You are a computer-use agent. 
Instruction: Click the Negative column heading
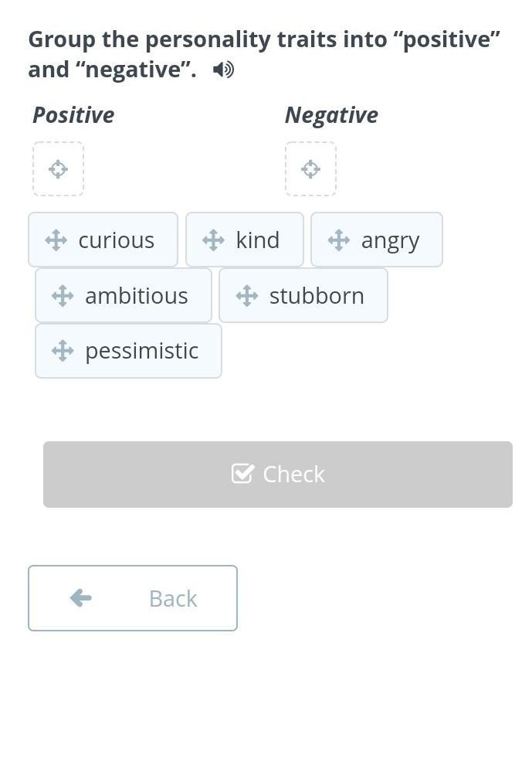pos(331,116)
